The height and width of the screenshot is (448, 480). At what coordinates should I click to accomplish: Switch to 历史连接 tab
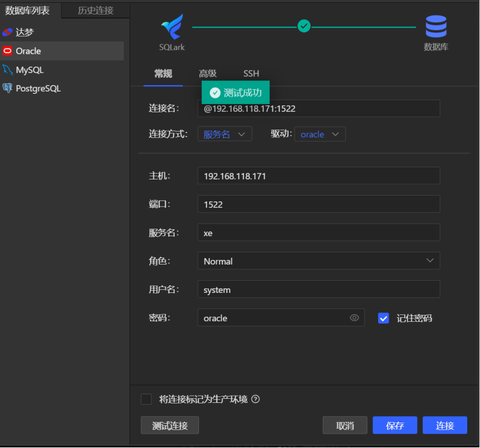click(x=95, y=11)
